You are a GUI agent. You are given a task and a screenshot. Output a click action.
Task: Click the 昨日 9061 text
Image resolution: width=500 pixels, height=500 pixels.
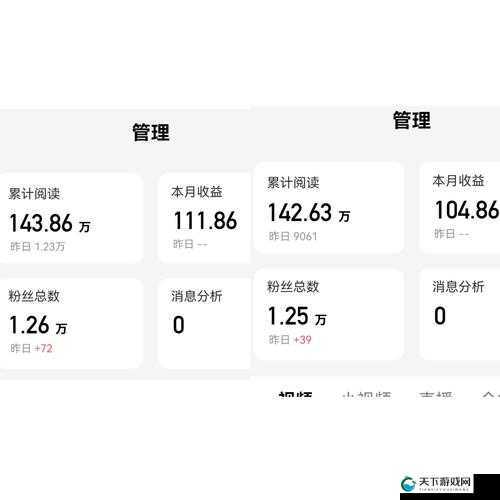click(293, 236)
